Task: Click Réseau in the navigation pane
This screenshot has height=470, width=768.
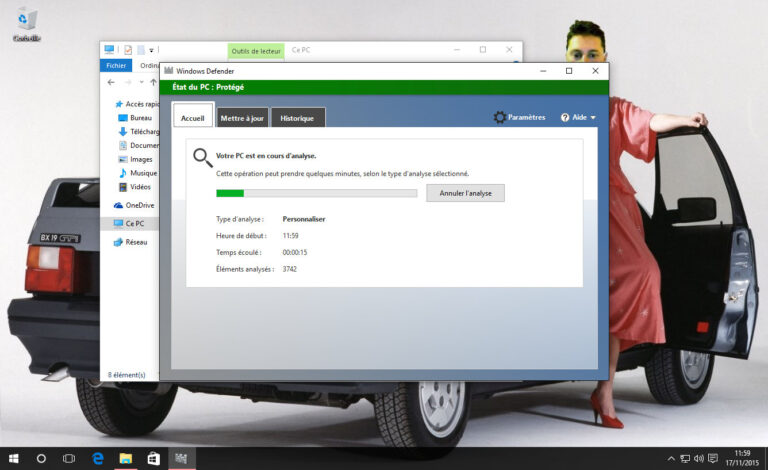Action: [x=135, y=242]
